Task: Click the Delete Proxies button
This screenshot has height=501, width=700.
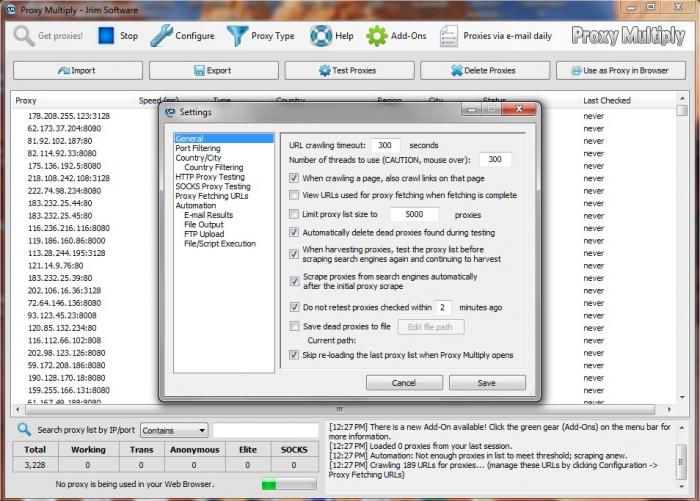Action: click(x=485, y=71)
